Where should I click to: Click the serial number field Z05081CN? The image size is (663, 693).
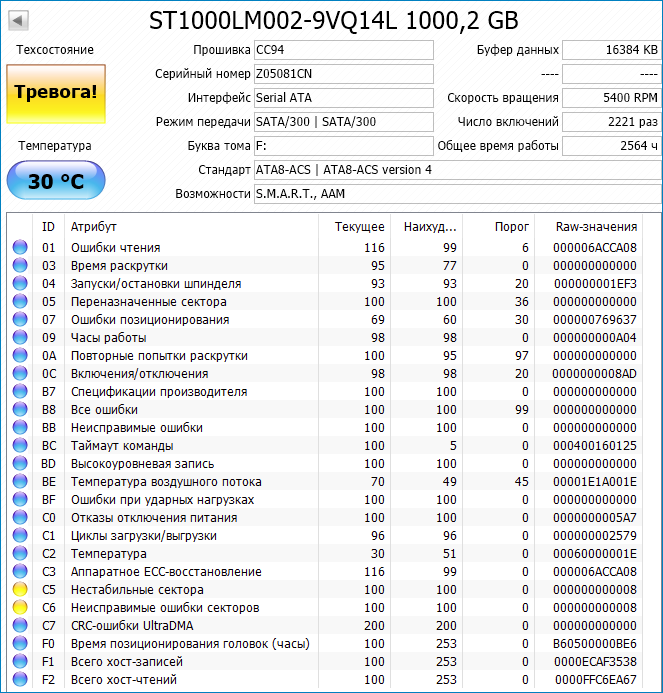343,74
